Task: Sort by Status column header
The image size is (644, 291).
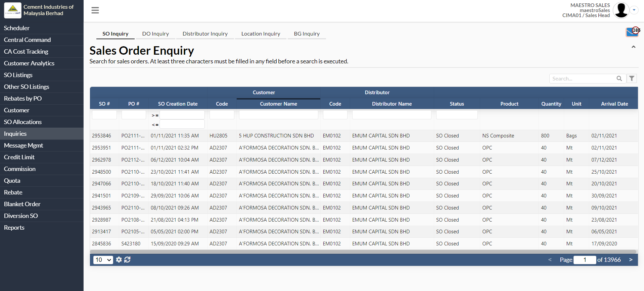Action: pyautogui.click(x=457, y=104)
